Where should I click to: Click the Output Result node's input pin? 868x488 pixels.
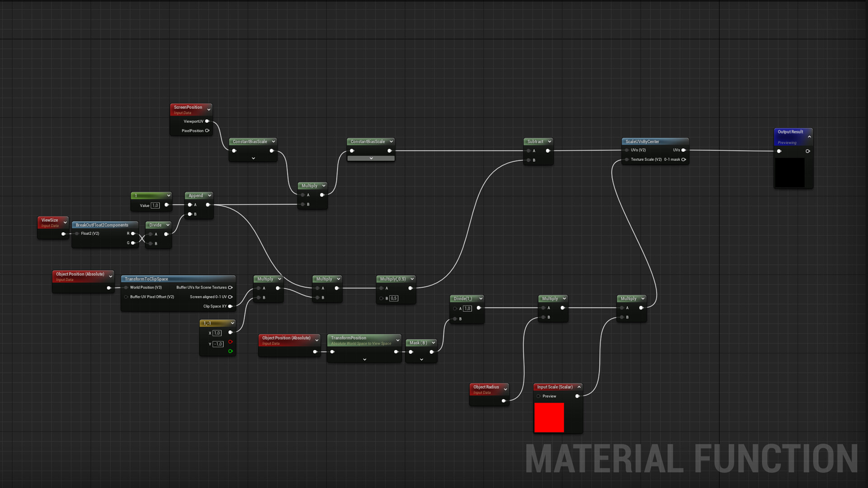(779, 151)
